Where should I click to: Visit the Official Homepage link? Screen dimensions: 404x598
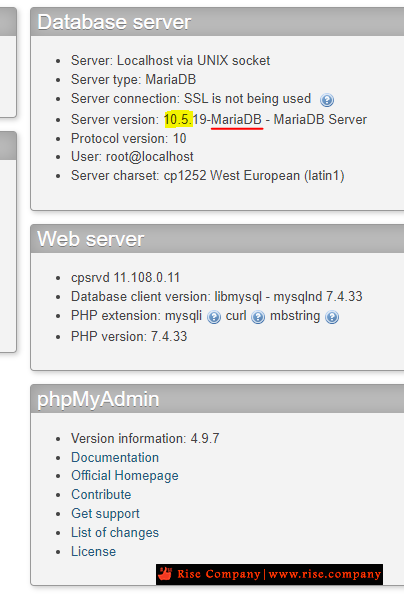125,476
